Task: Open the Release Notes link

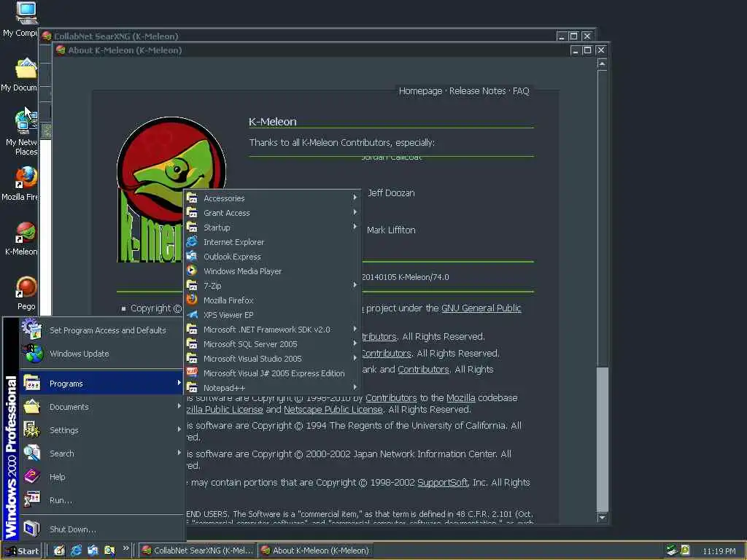Action: coord(477,91)
